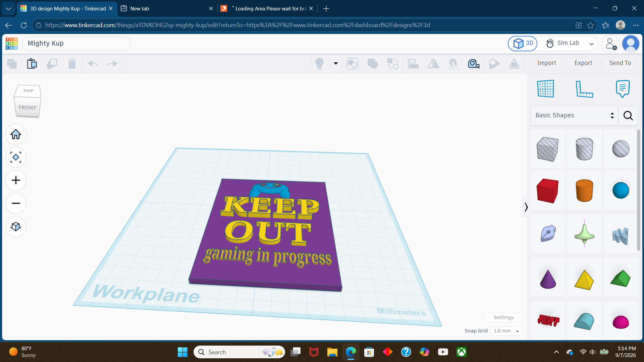
Task: Select the Workplane grid tool
Action: [x=545, y=89]
